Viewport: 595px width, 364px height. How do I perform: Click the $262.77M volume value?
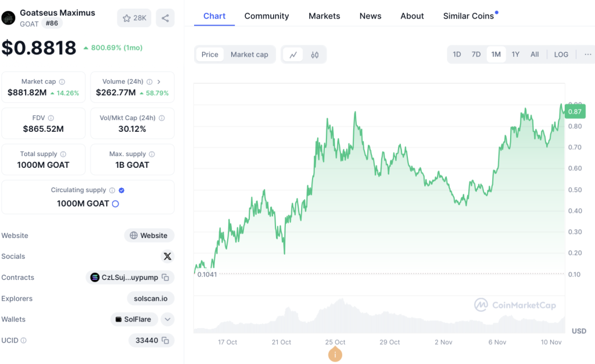116,92
